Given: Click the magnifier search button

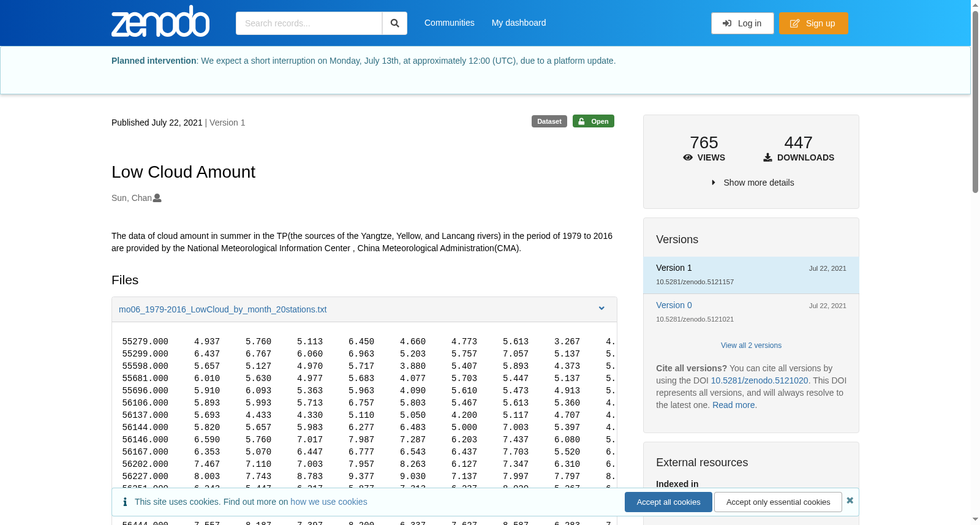Looking at the screenshot, I should coord(394,23).
